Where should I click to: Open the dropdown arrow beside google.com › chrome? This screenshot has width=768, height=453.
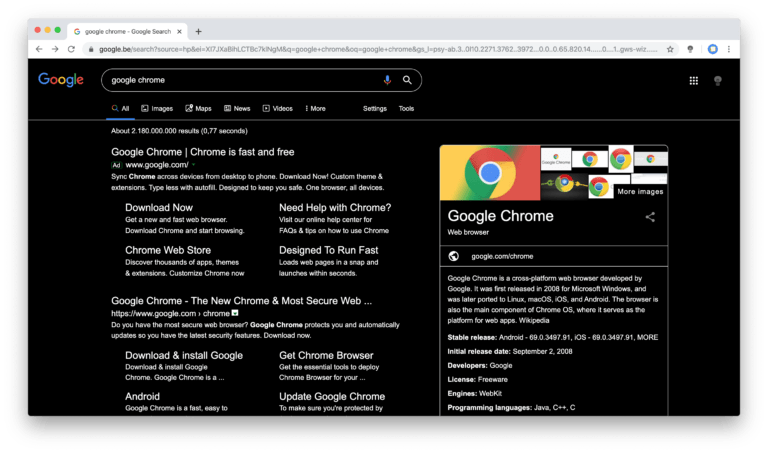(235, 313)
